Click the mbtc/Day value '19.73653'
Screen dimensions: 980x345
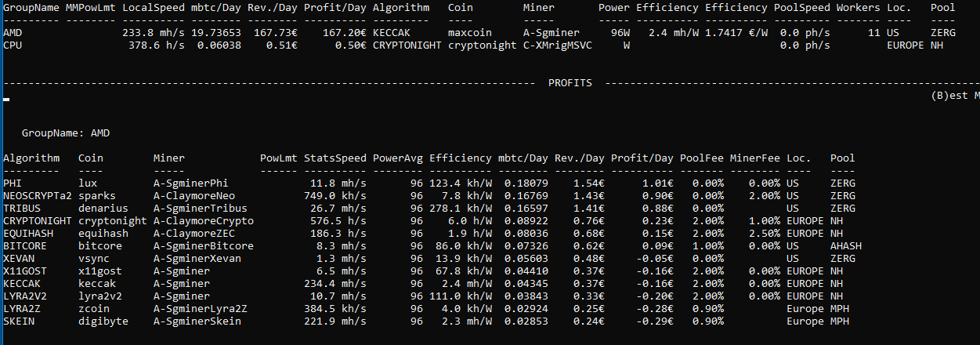[216, 33]
